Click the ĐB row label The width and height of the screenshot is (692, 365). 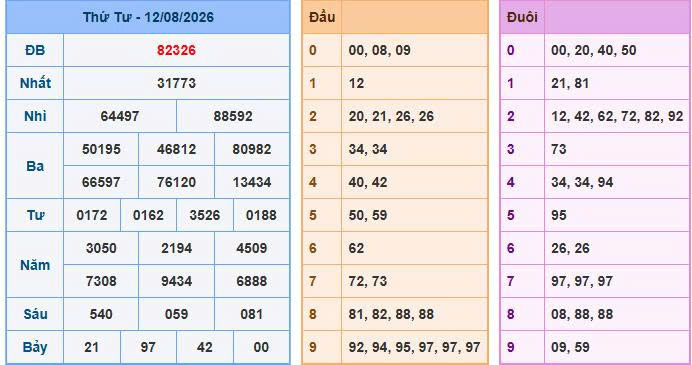coord(35,50)
